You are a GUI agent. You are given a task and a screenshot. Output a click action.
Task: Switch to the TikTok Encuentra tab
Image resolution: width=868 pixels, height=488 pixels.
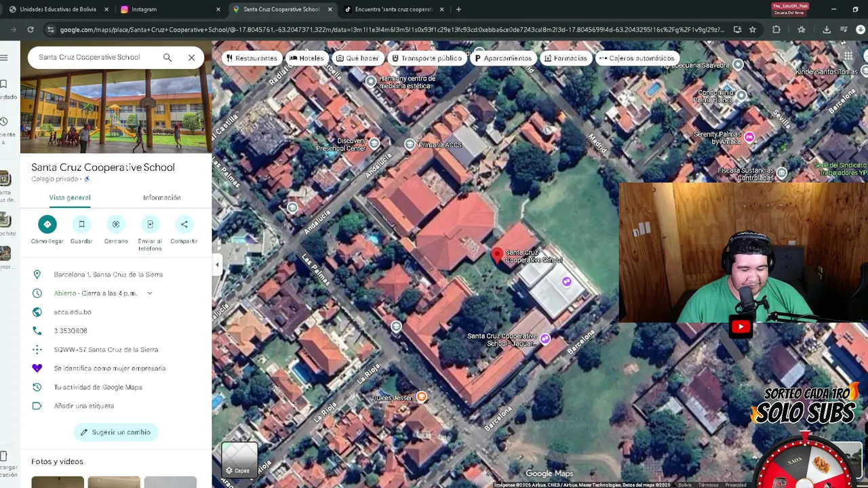pyautogui.click(x=393, y=9)
